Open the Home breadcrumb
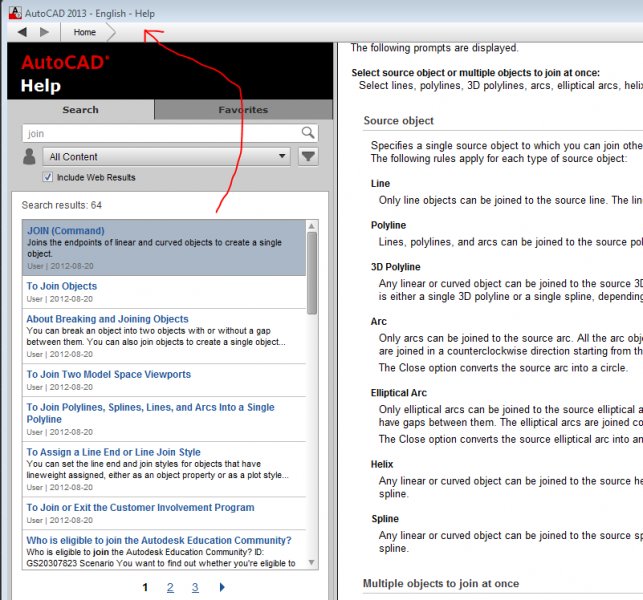Screen dimensions: 643x600 (84, 32)
